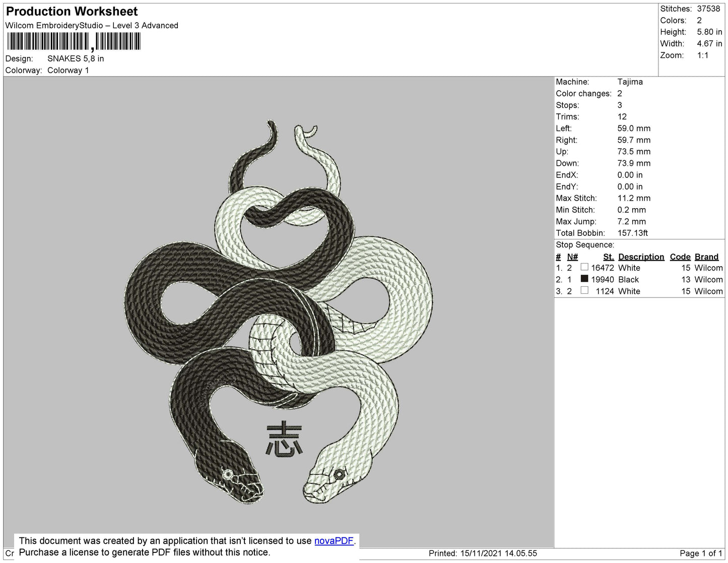Click the Description column header
Image resolution: width=728 pixels, height=563 pixels.
tap(641, 257)
